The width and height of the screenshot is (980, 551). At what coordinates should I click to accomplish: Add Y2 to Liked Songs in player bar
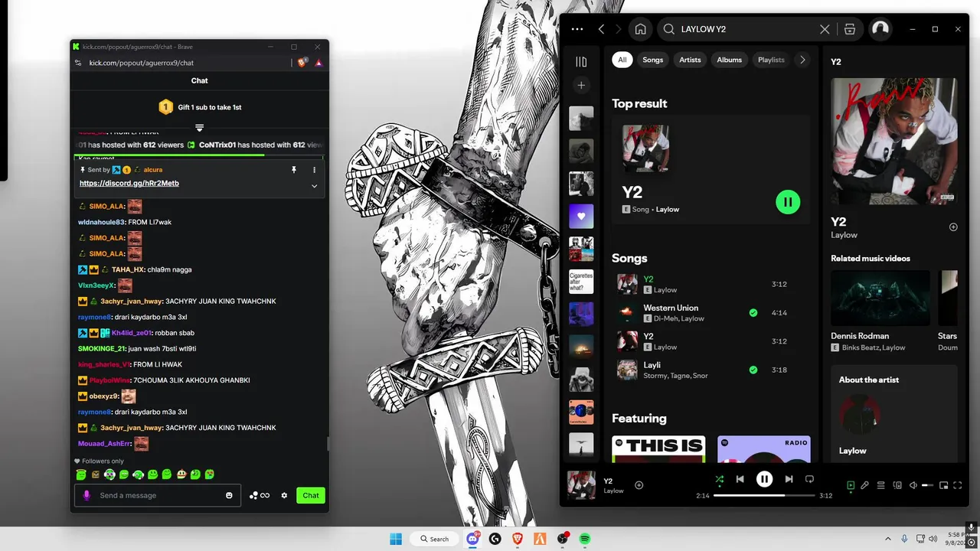(x=639, y=485)
